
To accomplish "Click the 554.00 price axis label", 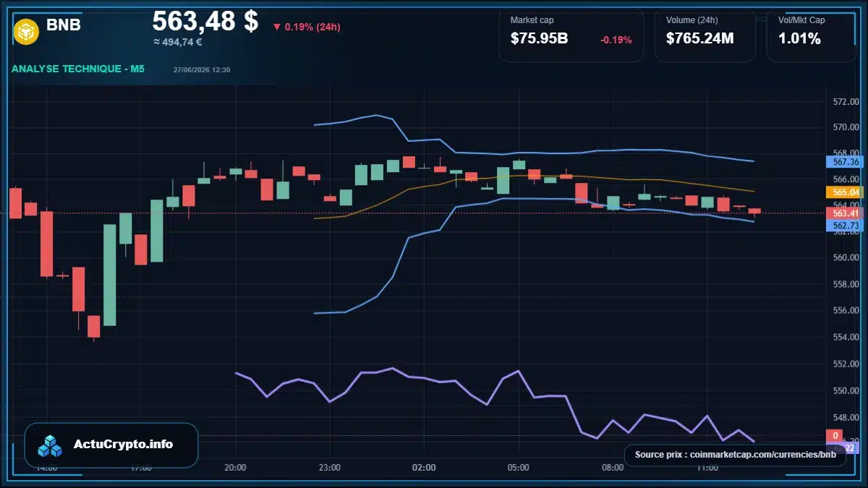I will tap(846, 338).
